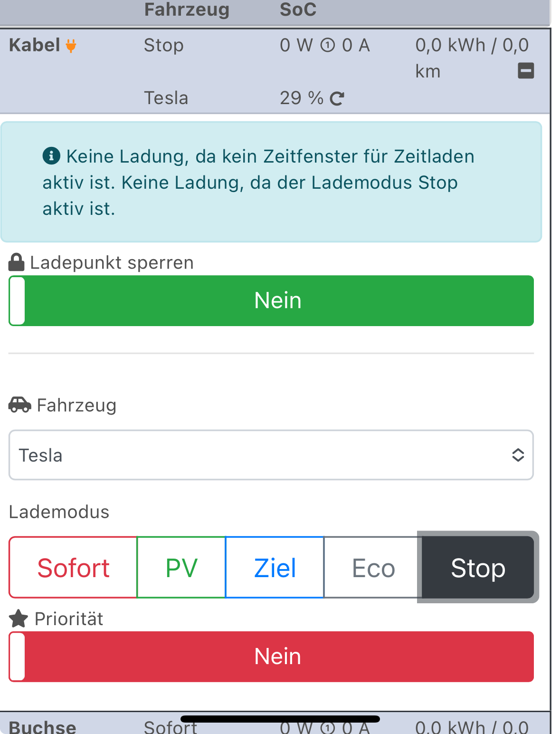Toggle the Ladepunkt sperren switch
This screenshot has height=734, width=560.
point(271,300)
